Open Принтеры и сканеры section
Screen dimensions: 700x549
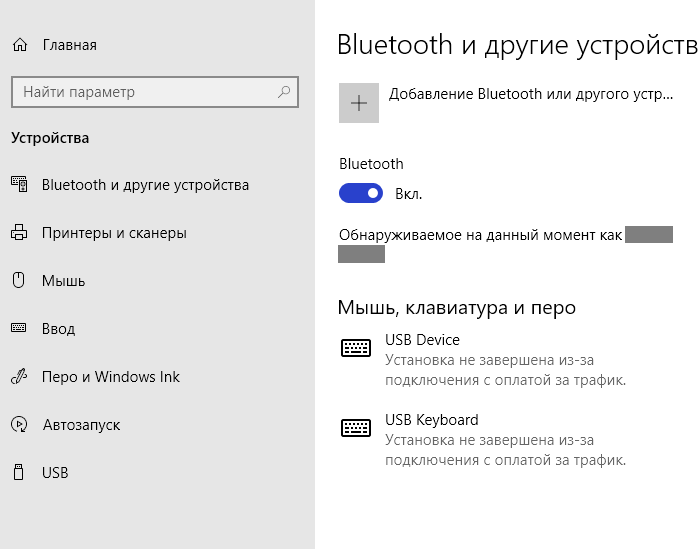click(x=114, y=233)
